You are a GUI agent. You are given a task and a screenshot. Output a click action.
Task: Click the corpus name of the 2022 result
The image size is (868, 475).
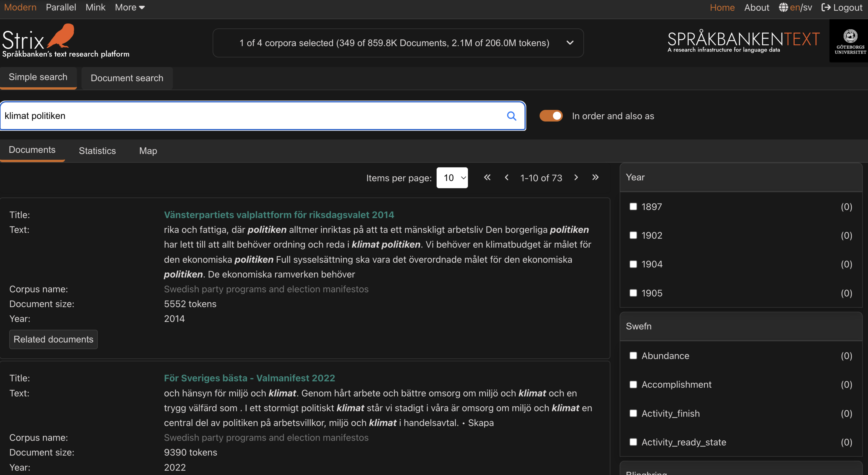click(x=266, y=438)
